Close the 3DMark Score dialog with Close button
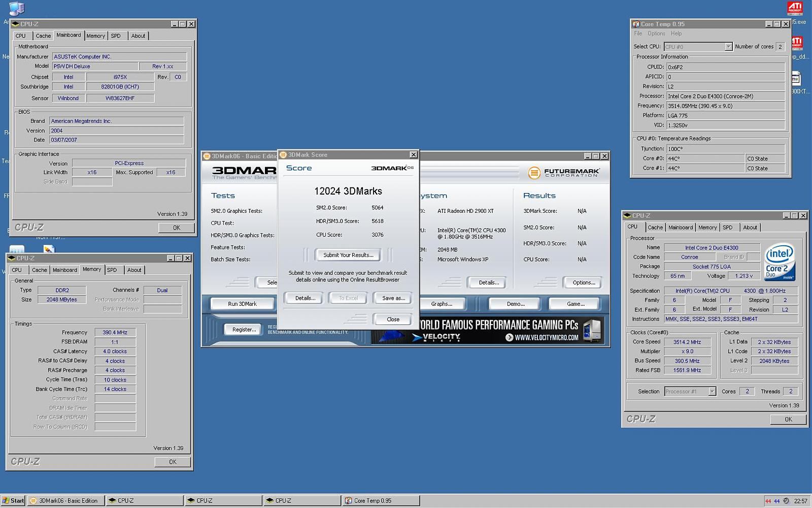The image size is (812, 508). (393, 319)
